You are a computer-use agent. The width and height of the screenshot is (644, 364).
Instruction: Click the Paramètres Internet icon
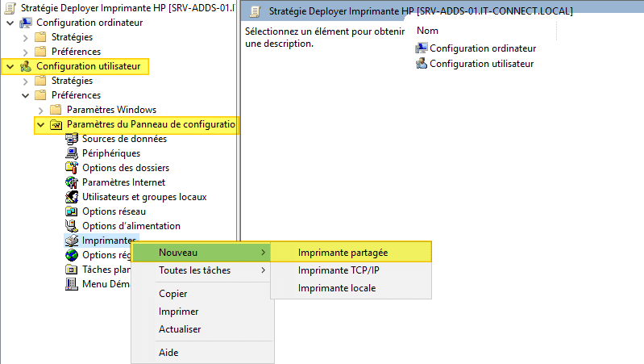(72, 182)
